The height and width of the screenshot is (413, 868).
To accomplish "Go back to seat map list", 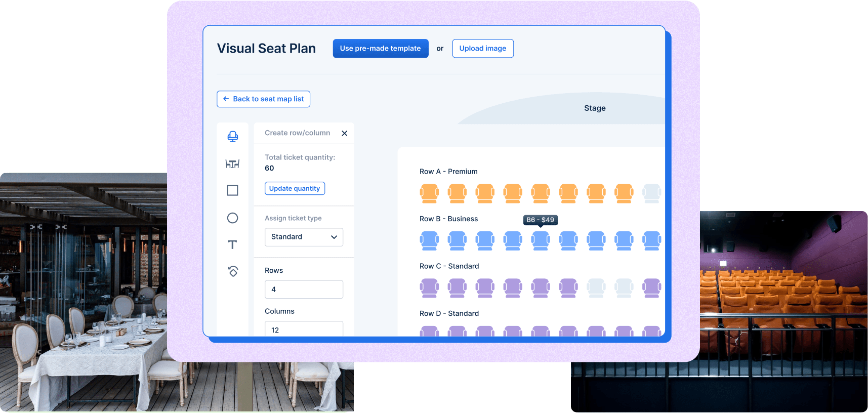I will click(x=263, y=99).
